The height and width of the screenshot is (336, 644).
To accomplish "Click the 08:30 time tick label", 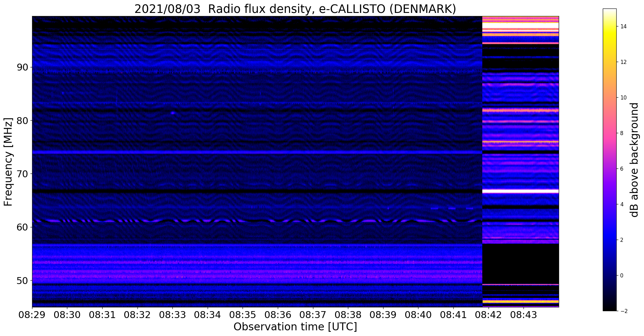I will [67, 315].
